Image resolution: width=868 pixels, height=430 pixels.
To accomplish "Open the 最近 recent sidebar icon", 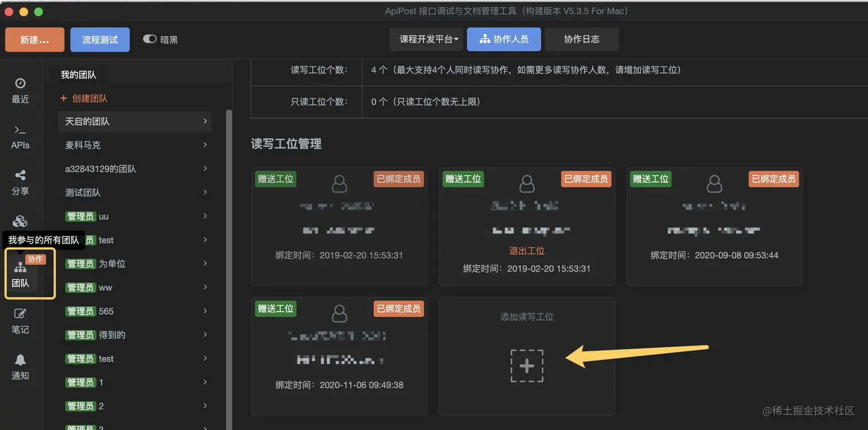I will (x=20, y=91).
